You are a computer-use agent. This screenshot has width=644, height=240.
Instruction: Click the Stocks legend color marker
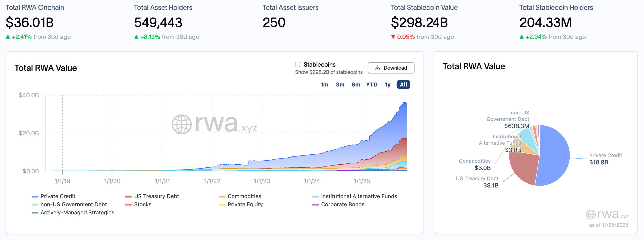(128, 205)
